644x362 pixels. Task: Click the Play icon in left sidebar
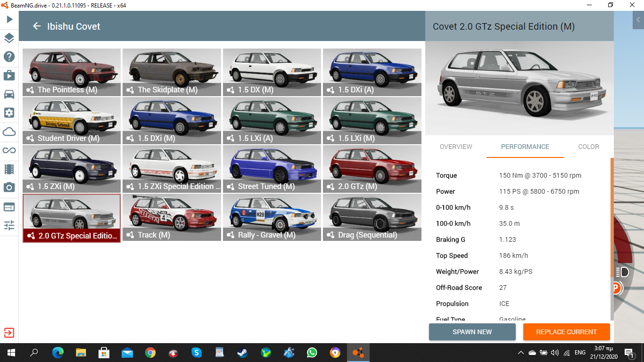(x=9, y=19)
